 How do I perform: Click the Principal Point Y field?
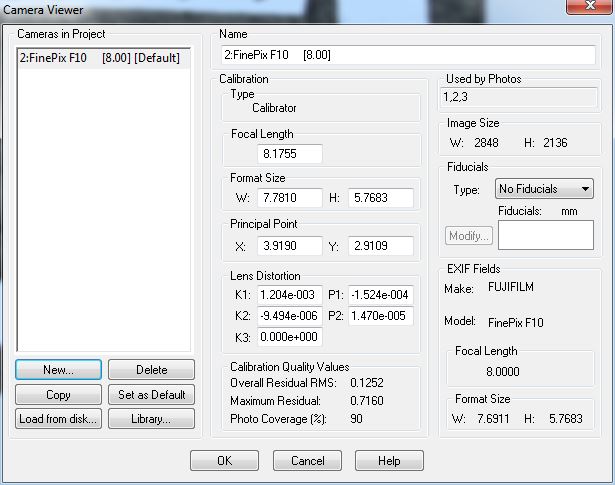381,246
